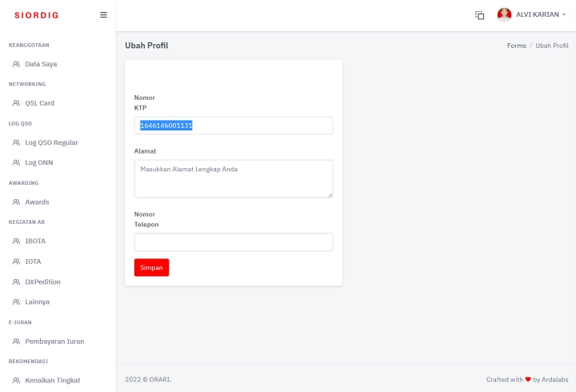Focus the Alamat text area

tap(233, 178)
